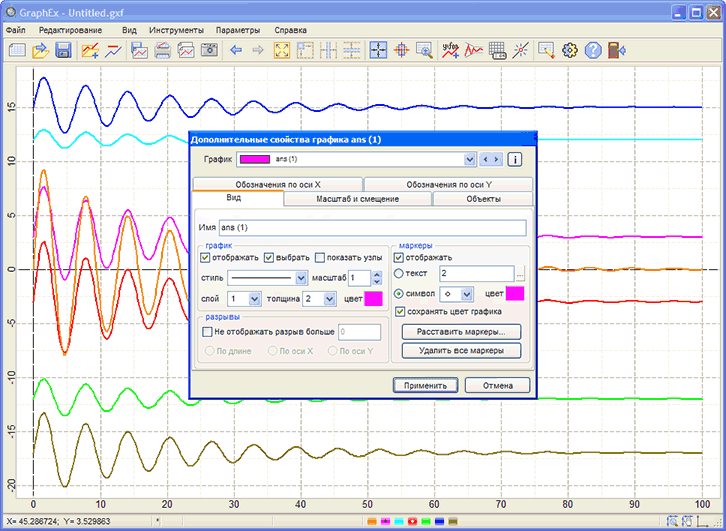Click 'Расставить маркеры...' button
Image resolution: width=726 pixels, height=531 pixels.
(x=460, y=331)
